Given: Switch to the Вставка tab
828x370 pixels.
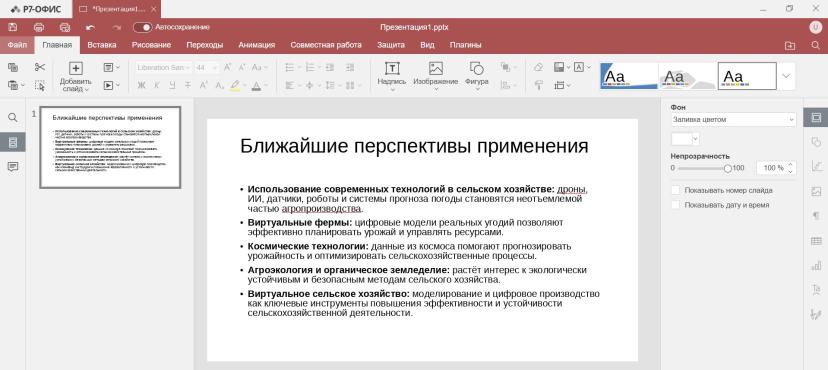Looking at the screenshot, I should (102, 45).
